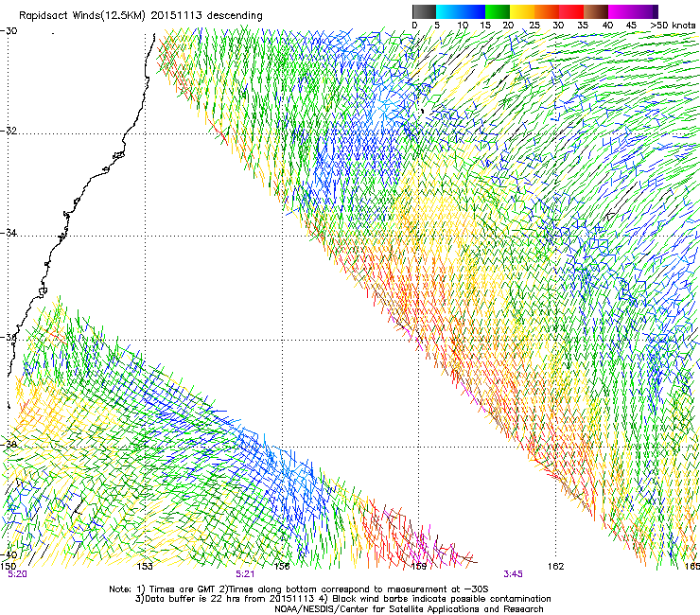Click the NOAA/NESDIS credit line
Image resolution: width=700 pixels, height=615 pixels.
click(409, 609)
